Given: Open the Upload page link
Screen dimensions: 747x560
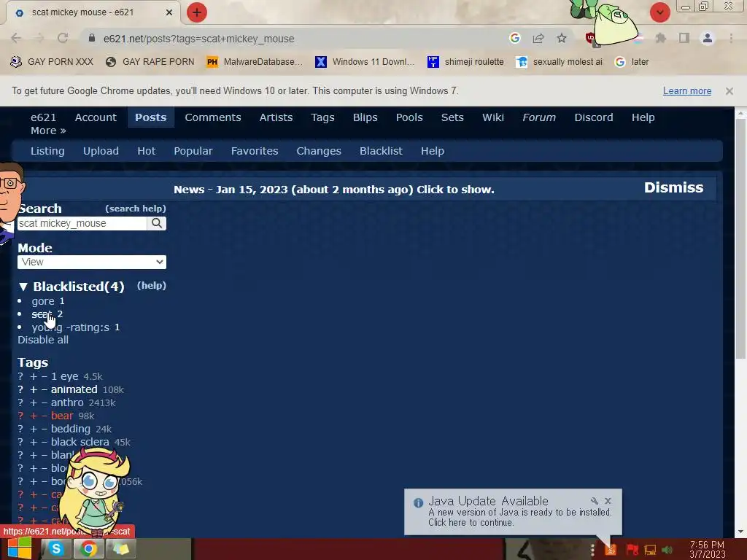Looking at the screenshot, I should pyautogui.click(x=101, y=151).
